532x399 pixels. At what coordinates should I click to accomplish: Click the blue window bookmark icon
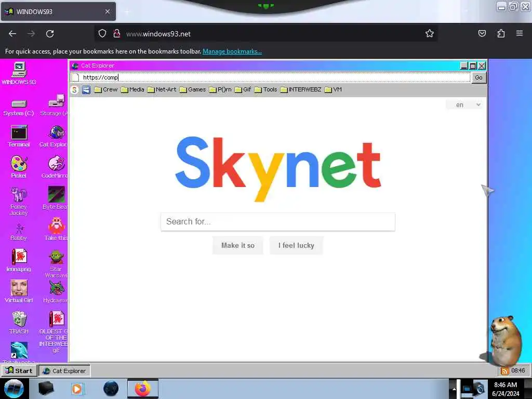[x=86, y=89]
